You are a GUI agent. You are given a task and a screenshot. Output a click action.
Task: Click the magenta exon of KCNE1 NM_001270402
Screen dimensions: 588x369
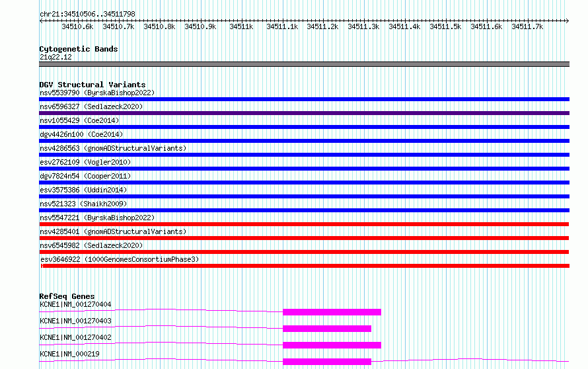pos(332,345)
